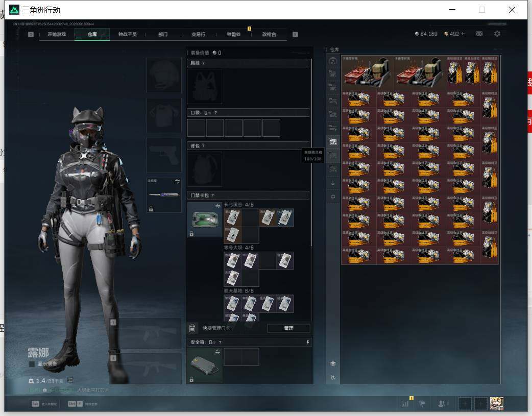Screen dimensions: 532x416
Task: Click the gear icon in the warehouse sidebar
Action: [333, 197]
